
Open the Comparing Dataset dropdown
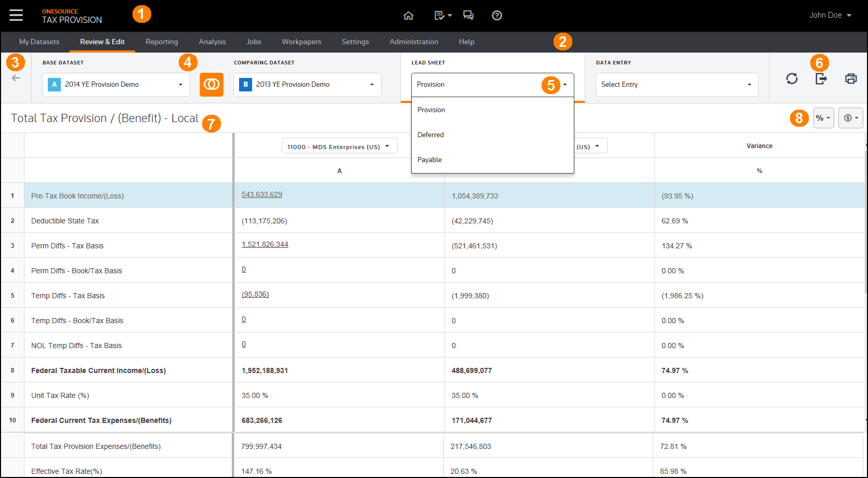click(x=307, y=84)
